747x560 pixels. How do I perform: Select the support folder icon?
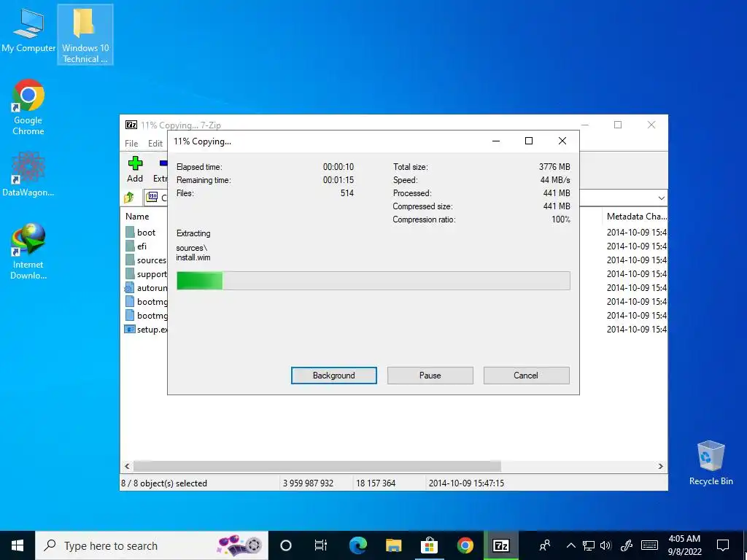[130, 274]
